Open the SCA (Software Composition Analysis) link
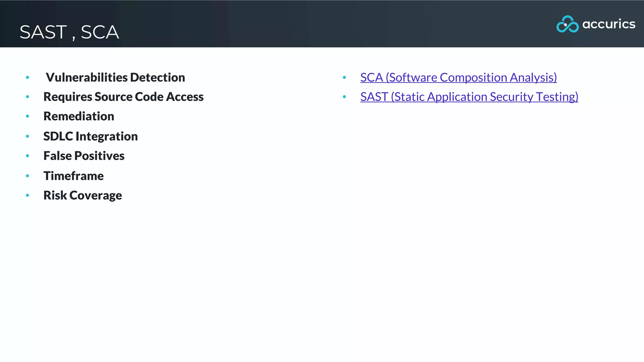Image resolution: width=644 pixels, height=362 pixels. pyautogui.click(x=458, y=77)
